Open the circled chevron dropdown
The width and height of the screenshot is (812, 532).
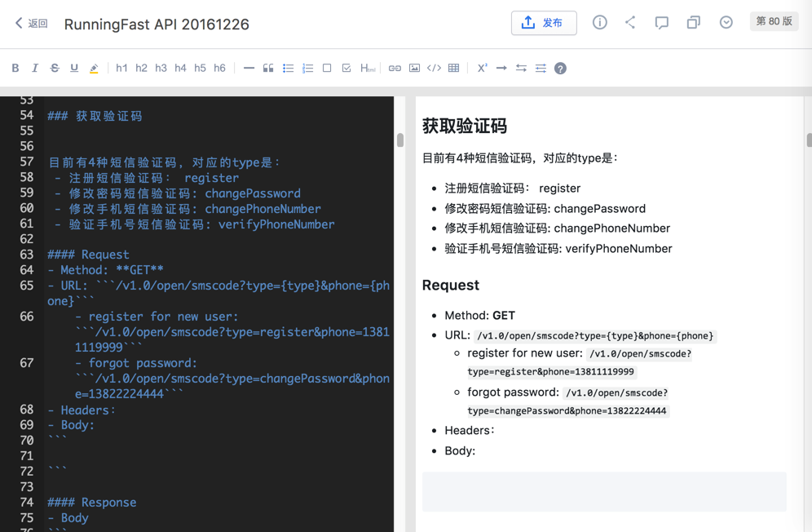726,22
